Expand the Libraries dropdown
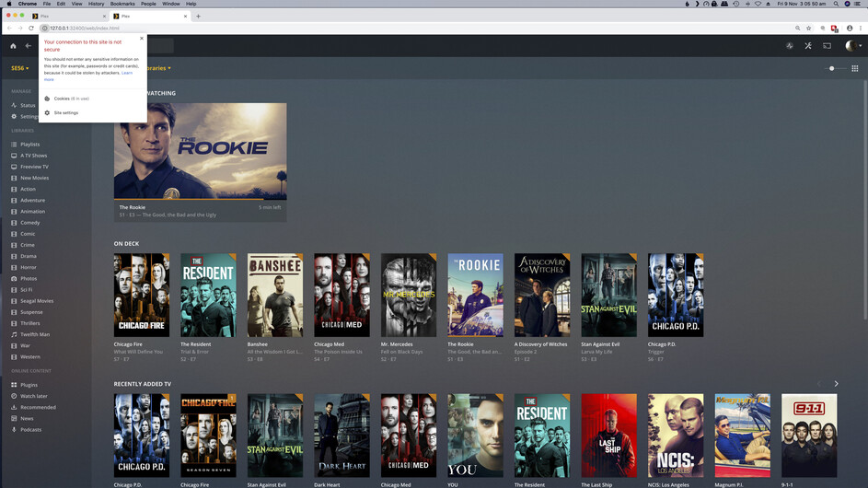The width and height of the screenshot is (868, 488). point(158,68)
